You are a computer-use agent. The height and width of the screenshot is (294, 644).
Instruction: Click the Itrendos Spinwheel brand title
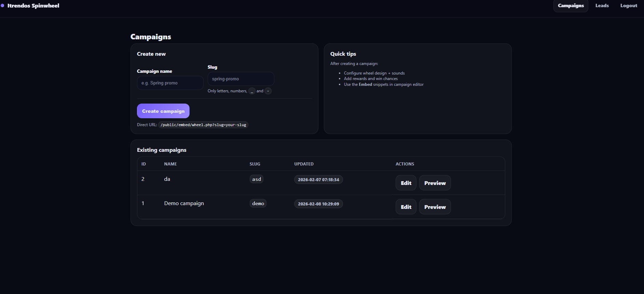33,6
